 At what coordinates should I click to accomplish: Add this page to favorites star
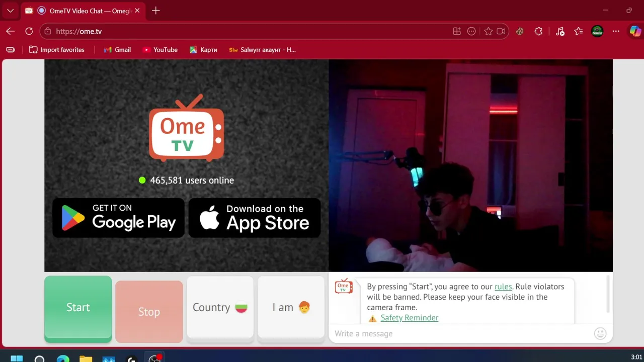click(x=488, y=31)
